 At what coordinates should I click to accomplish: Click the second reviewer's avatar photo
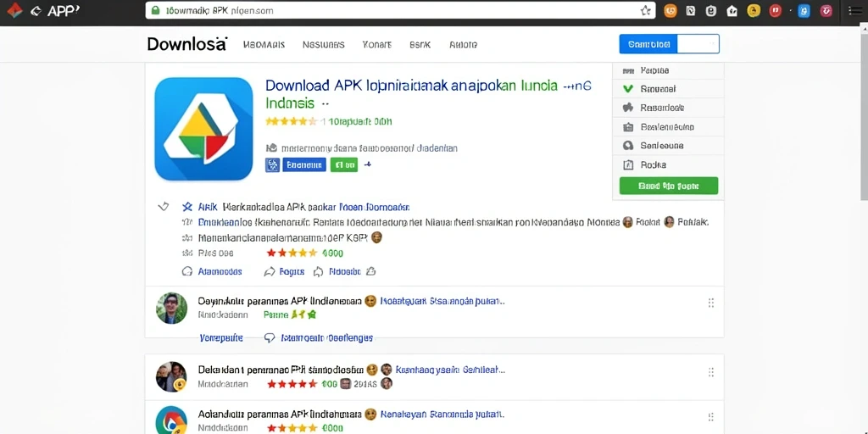(x=171, y=377)
